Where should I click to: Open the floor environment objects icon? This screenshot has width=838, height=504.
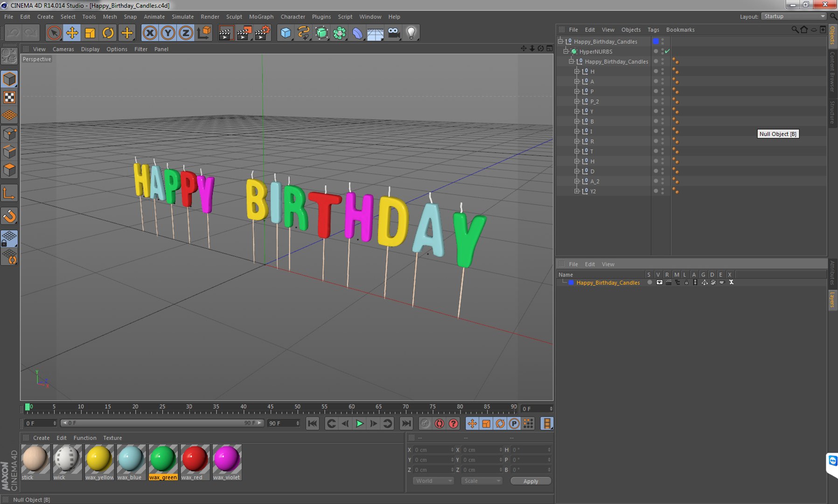click(375, 33)
